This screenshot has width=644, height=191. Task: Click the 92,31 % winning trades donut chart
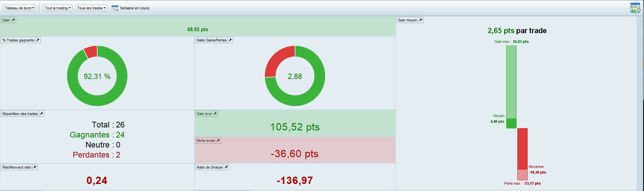click(97, 76)
